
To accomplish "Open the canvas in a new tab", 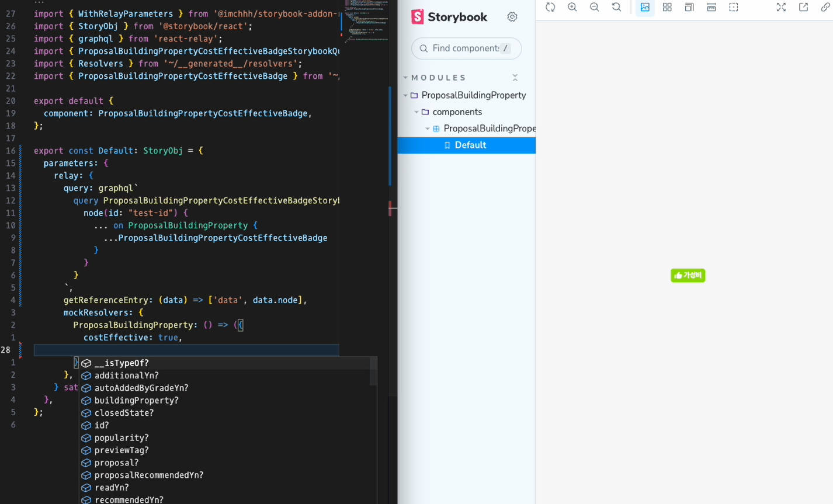I will pos(803,8).
